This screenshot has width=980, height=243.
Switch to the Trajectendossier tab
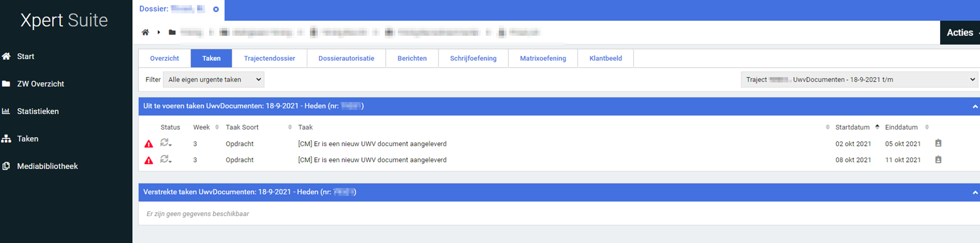(x=269, y=58)
